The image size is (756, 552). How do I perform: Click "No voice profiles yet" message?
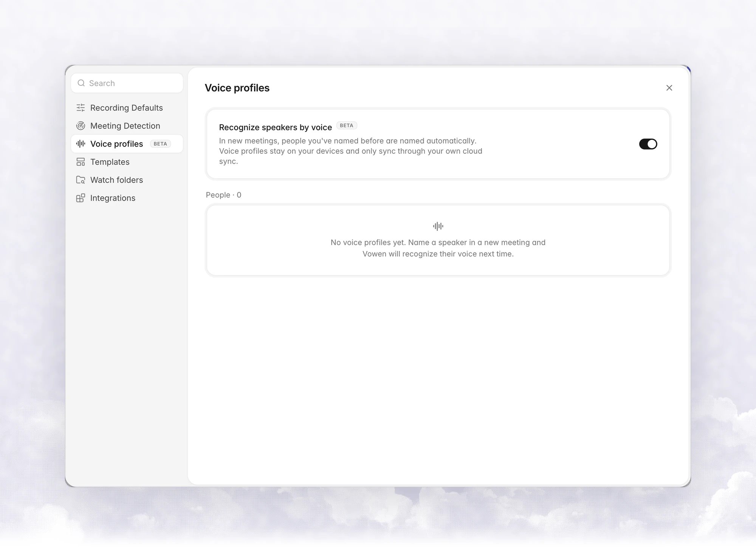coord(438,248)
